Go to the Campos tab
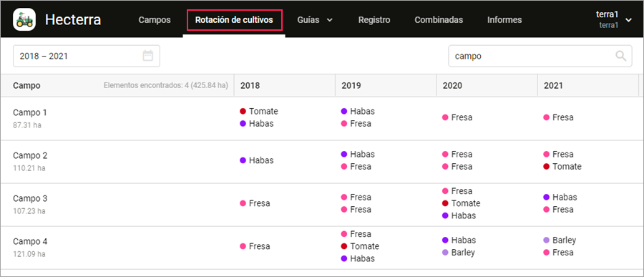This screenshot has width=644, height=277. point(155,20)
